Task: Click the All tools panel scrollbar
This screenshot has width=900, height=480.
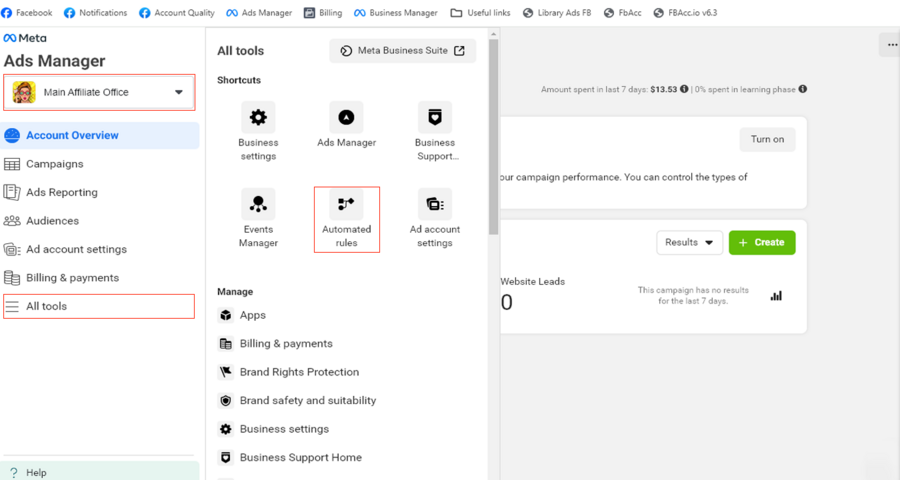Action: tap(494, 136)
